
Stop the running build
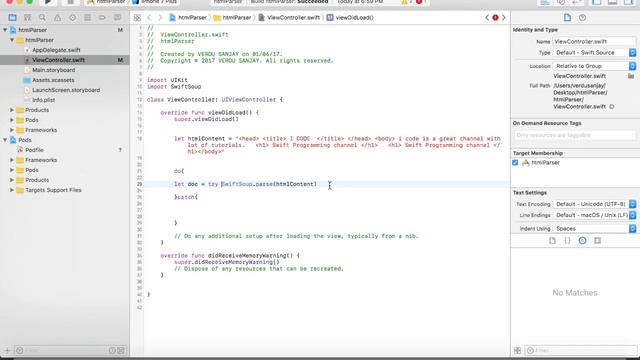(x=70, y=2)
